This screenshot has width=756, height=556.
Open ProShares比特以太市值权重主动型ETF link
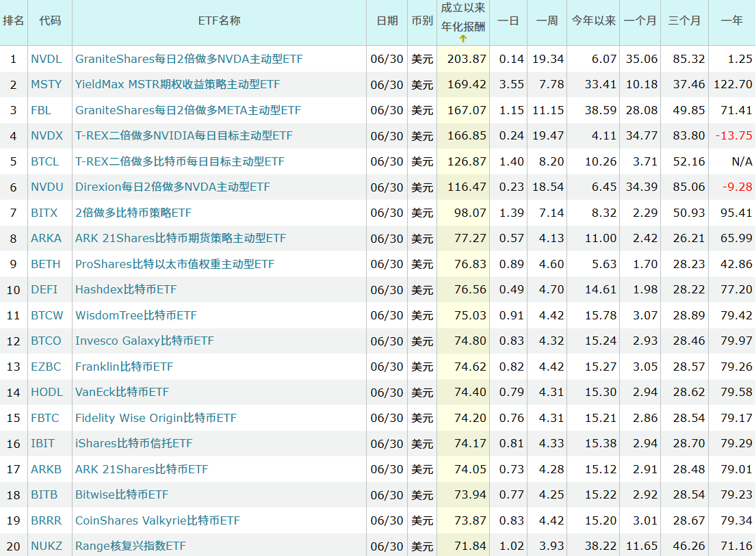tap(174, 264)
